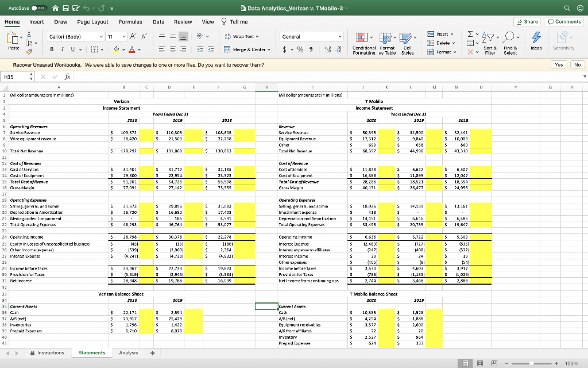Launch the Ideas lightning bolt tool
This screenshot has height=368, width=588.
[x=536, y=41]
